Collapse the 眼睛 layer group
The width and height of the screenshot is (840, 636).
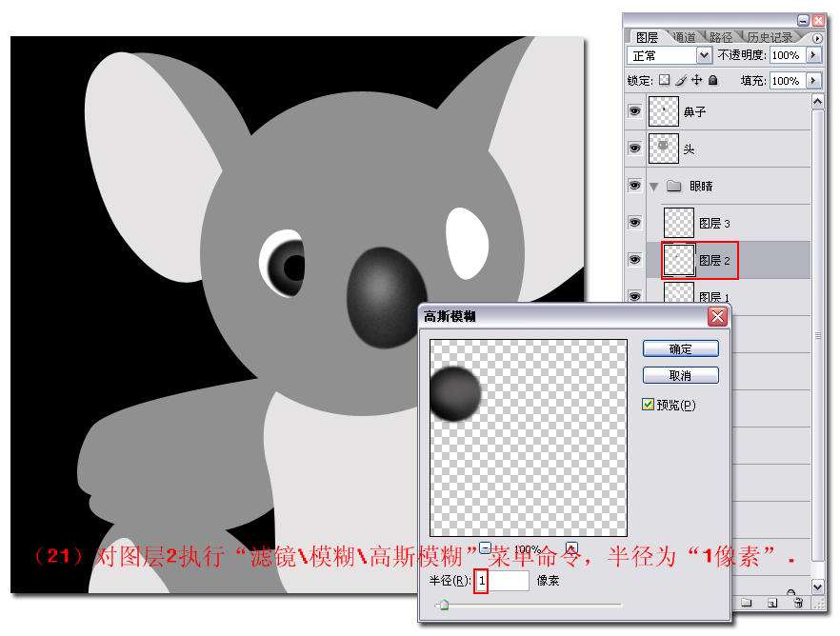[654, 187]
